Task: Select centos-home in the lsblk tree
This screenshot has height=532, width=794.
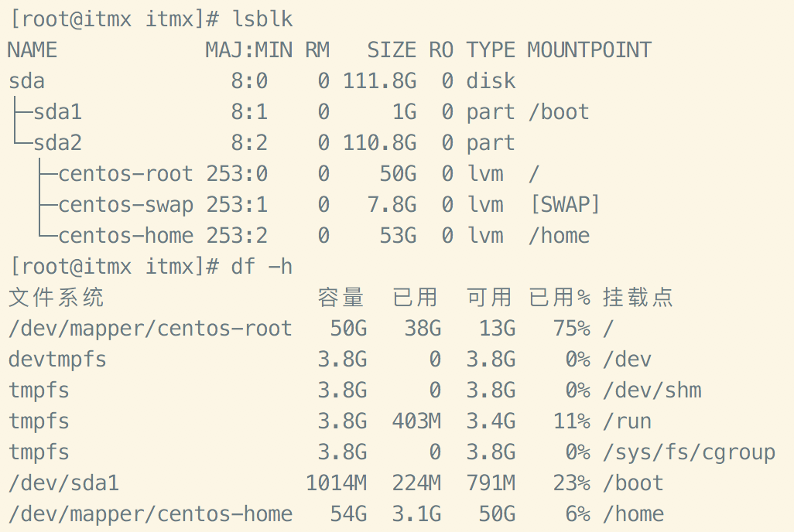Action: 125,236
